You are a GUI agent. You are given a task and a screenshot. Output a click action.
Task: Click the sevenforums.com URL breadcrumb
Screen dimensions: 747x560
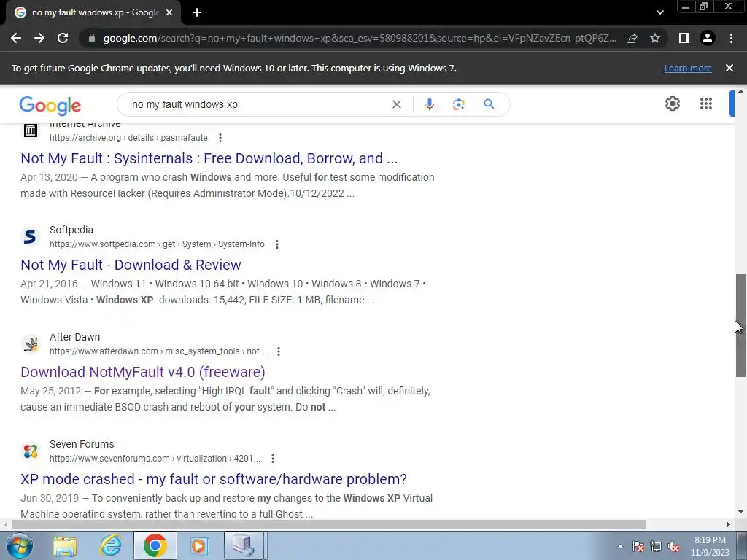coord(155,459)
